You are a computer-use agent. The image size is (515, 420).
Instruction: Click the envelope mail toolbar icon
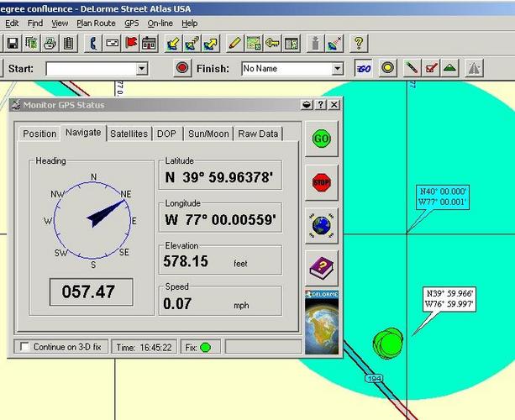pyautogui.click(x=112, y=43)
